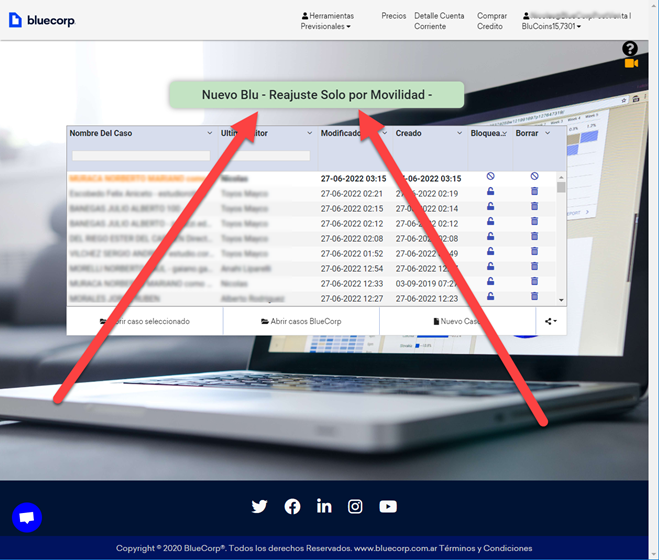Open BlueCorp Instagram page icon
Image resolution: width=659 pixels, height=560 pixels.
pyautogui.click(x=355, y=506)
